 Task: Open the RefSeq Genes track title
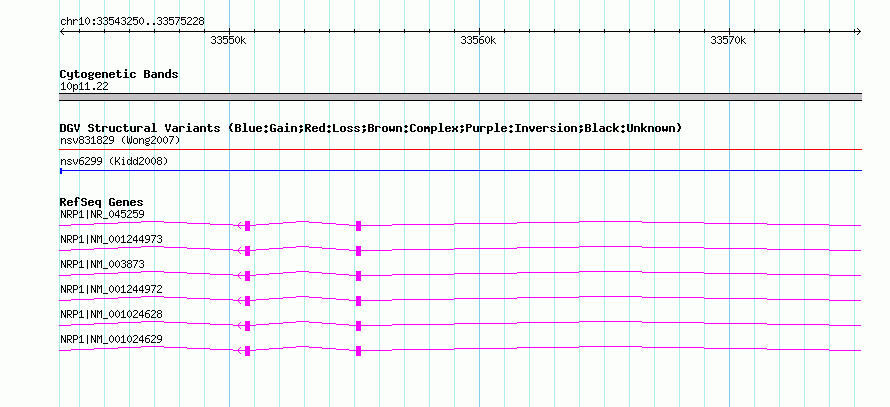click(102, 202)
